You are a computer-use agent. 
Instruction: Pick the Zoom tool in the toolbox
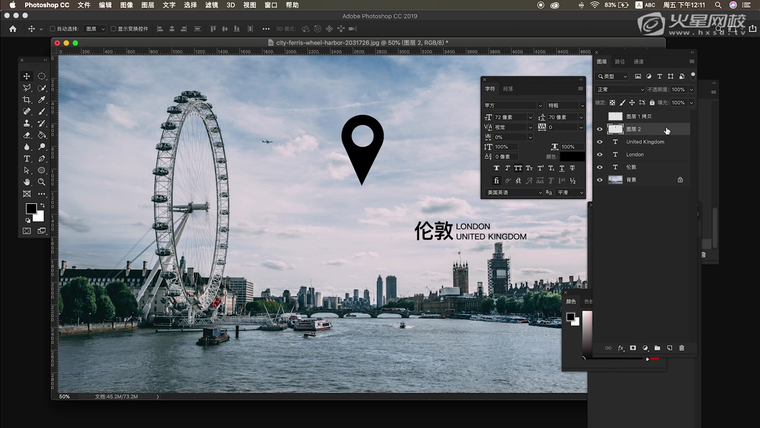click(x=42, y=181)
